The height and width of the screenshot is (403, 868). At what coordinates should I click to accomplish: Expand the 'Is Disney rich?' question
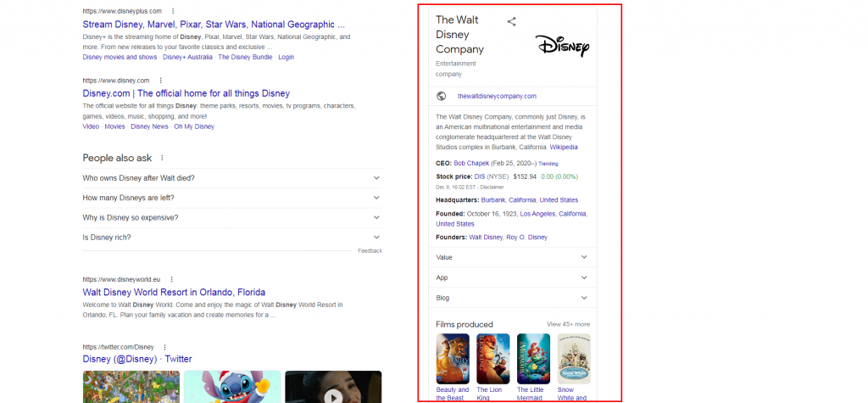click(232, 238)
